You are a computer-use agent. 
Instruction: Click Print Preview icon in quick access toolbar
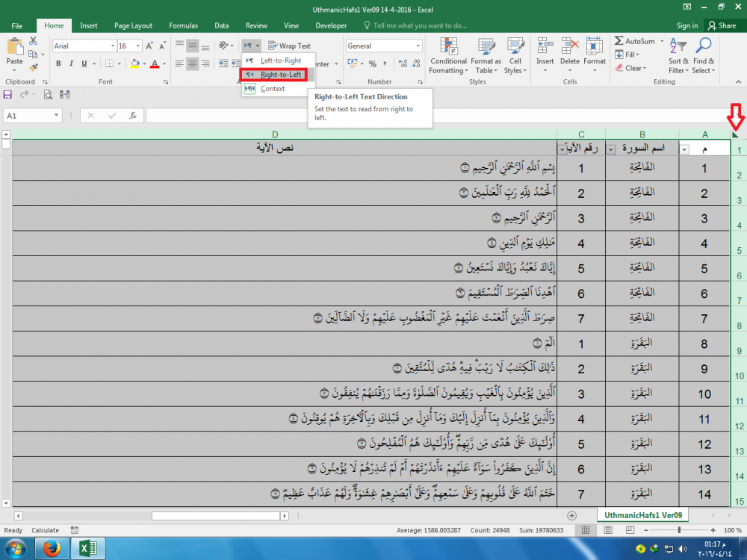(x=48, y=95)
